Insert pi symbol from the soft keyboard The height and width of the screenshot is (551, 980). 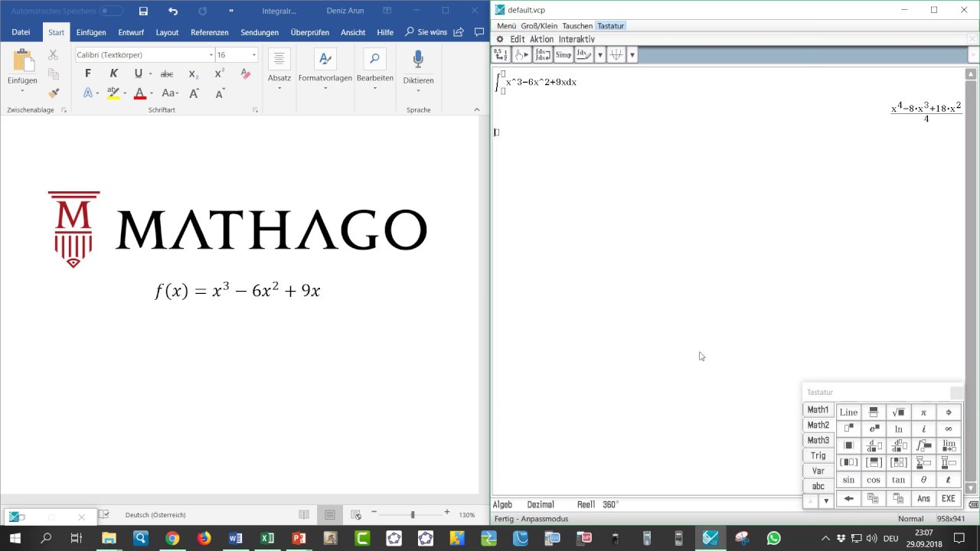coord(924,412)
